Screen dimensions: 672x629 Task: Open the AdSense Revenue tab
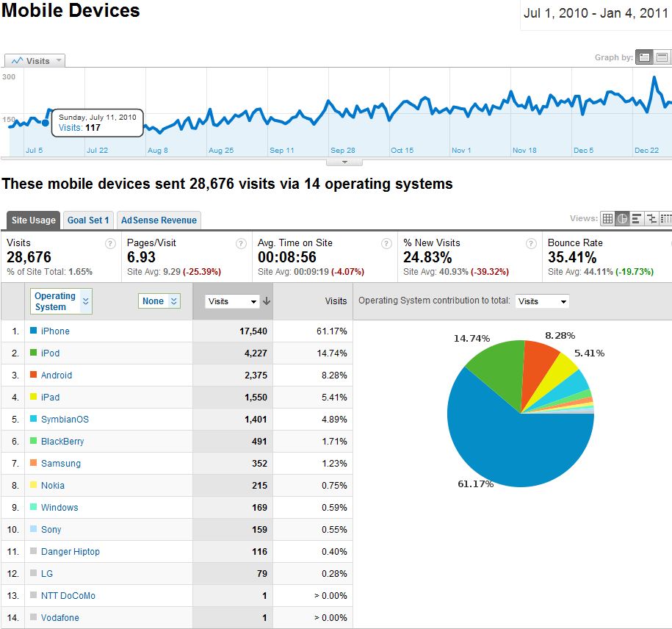point(159,220)
